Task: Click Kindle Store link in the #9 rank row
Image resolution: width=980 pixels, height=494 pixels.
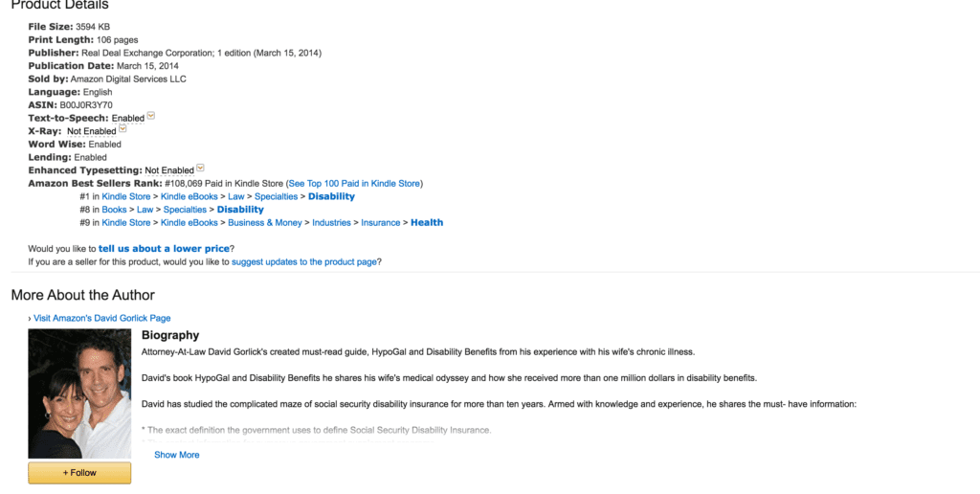Action: coord(126,223)
